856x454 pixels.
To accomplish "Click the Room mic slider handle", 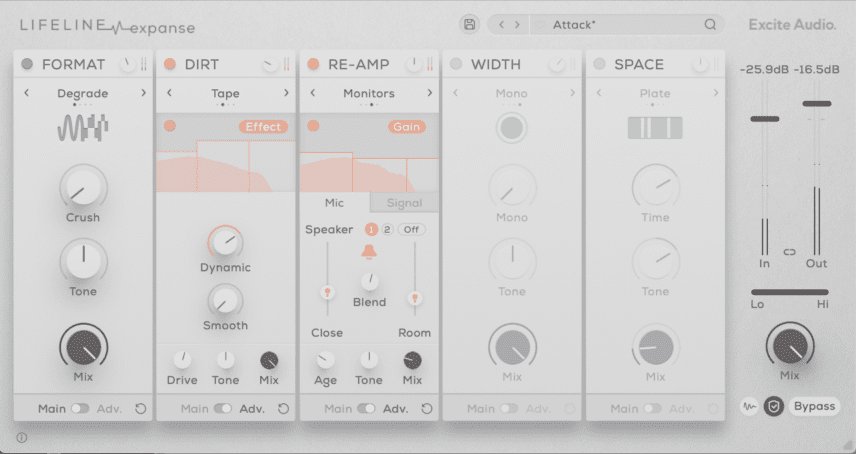I will [414, 298].
